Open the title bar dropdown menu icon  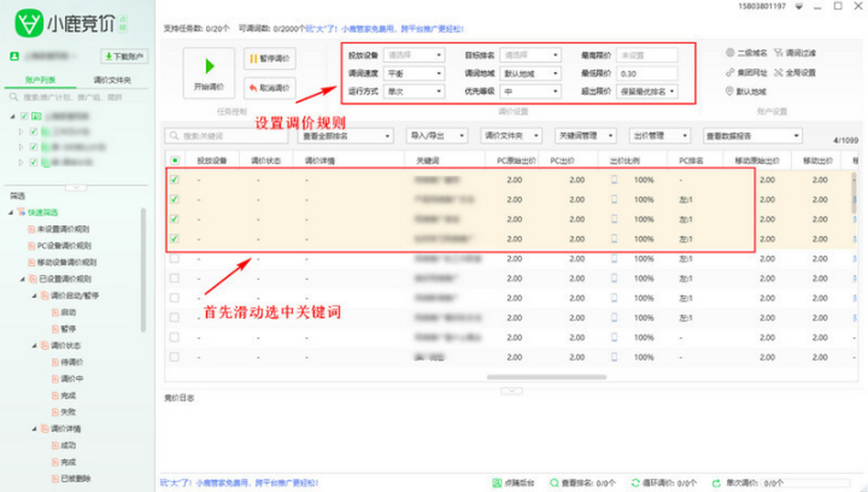tap(799, 7)
